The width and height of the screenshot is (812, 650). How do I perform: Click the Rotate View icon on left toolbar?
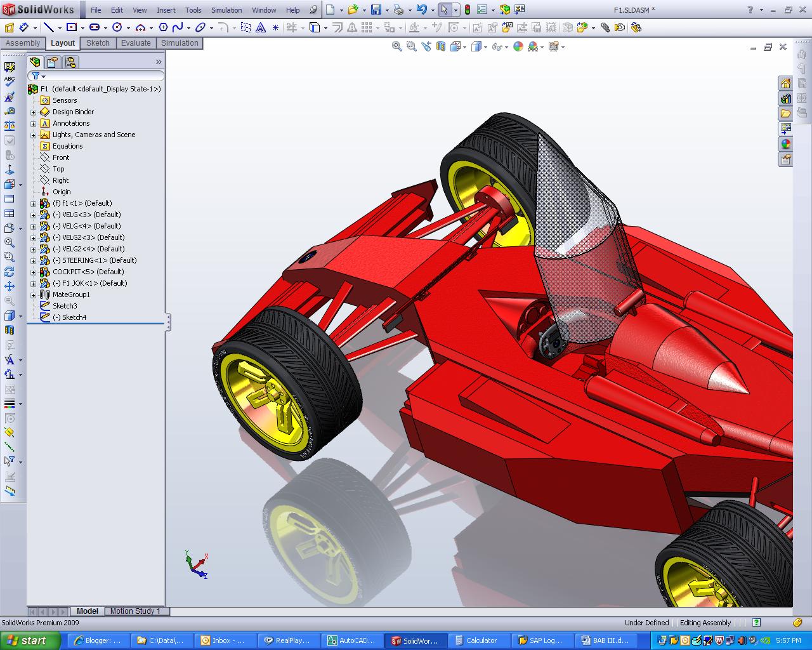pyautogui.click(x=10, y=272)
